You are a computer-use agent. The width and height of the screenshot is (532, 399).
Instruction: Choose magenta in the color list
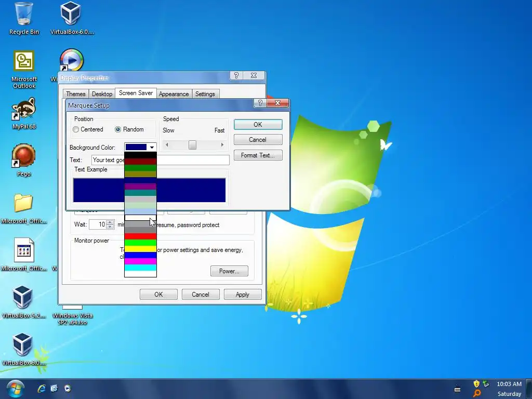[140, 262]
